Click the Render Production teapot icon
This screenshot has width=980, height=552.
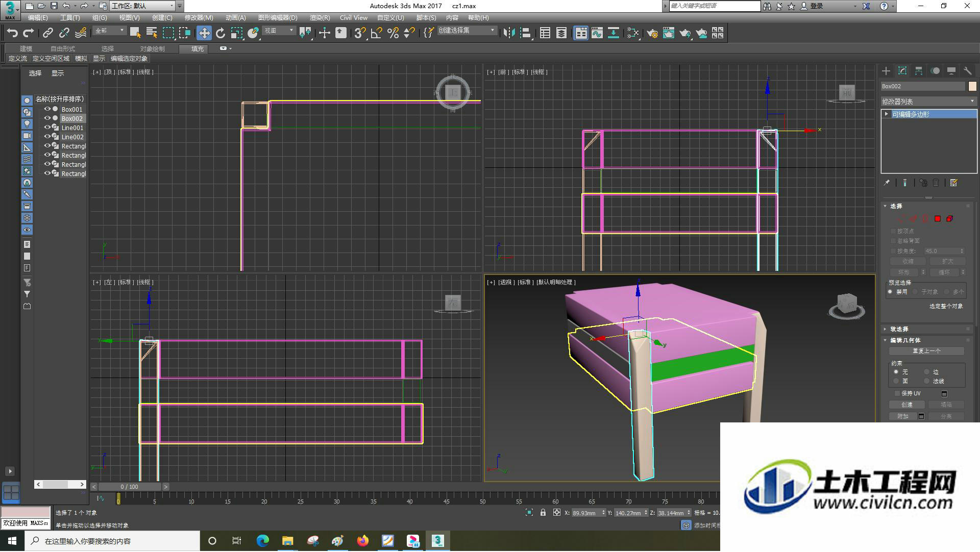685,33
